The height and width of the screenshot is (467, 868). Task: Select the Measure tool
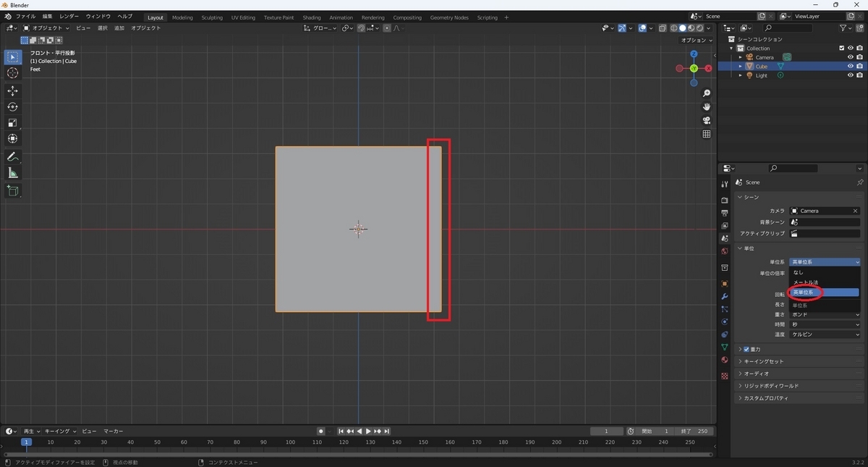click(x=12, y=173)
